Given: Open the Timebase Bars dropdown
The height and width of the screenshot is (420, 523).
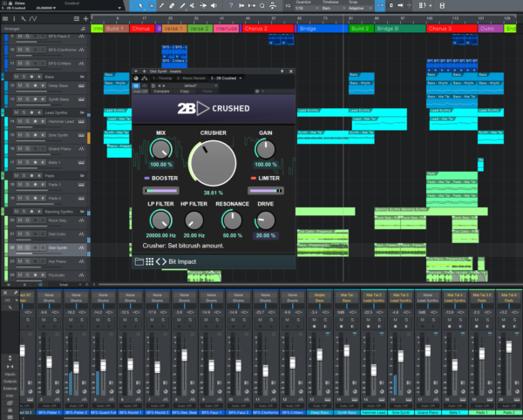Looking at the screenshot, I should [333, 8].
